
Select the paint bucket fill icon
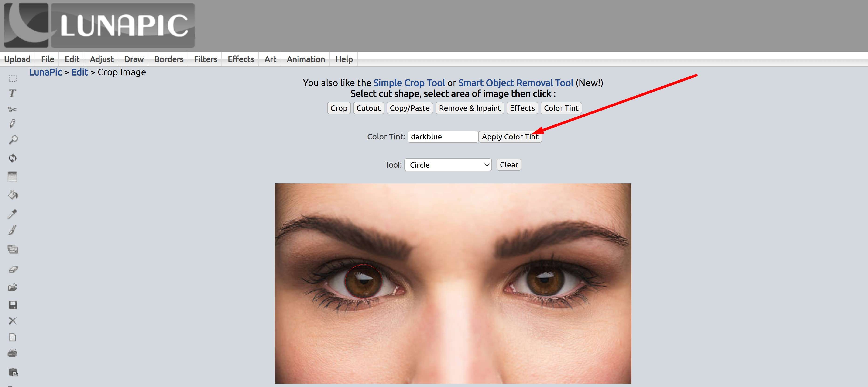click(x=13, y=195)
